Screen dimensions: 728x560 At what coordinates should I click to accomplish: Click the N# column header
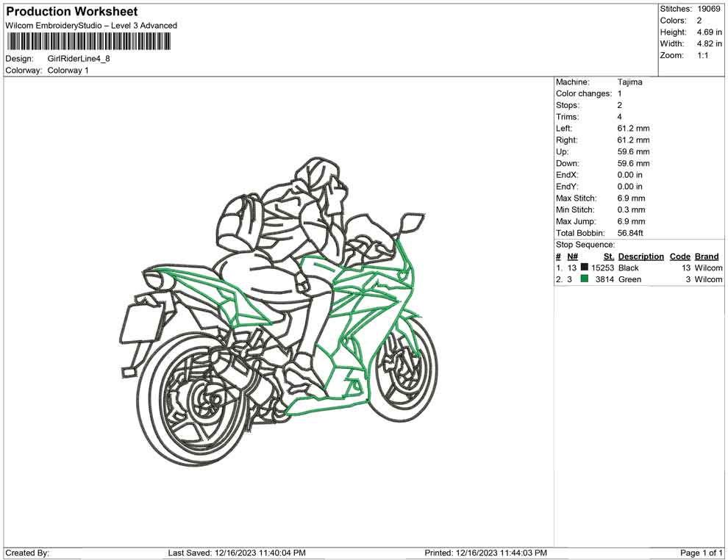point(572,256)
